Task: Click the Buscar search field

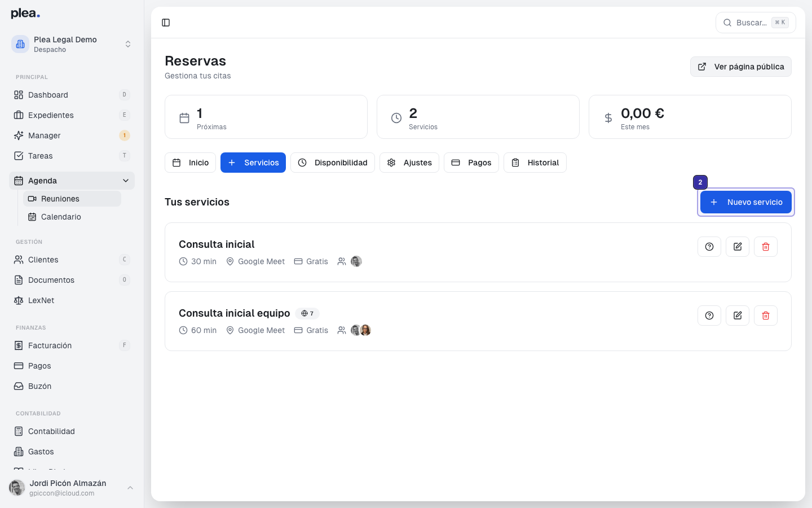Action: point(753,23)
